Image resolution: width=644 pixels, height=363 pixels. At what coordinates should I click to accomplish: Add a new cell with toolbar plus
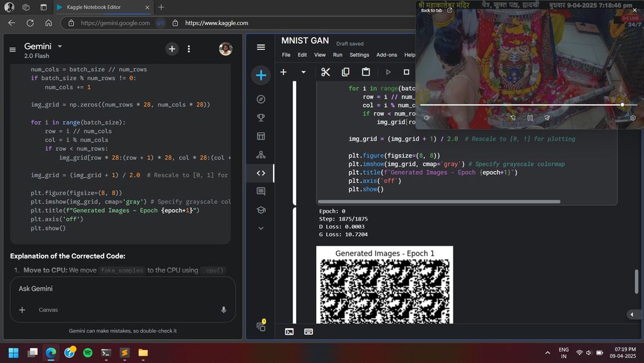point(283,72)
